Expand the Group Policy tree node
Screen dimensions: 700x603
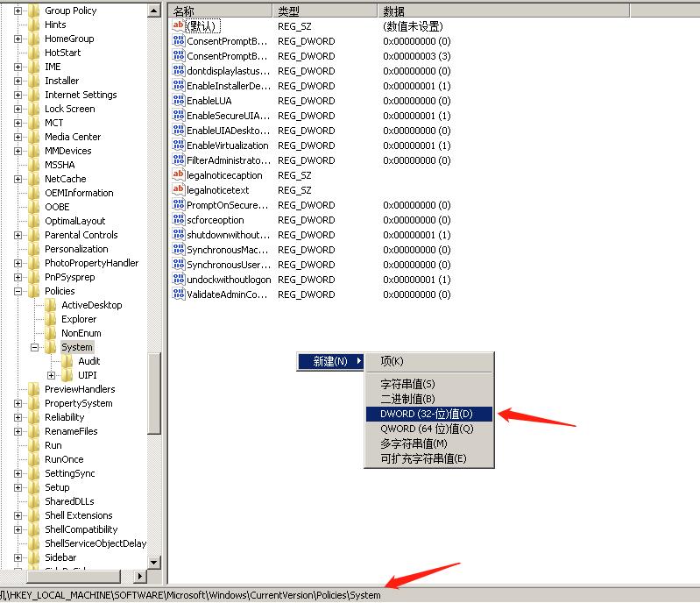(18, 11)
